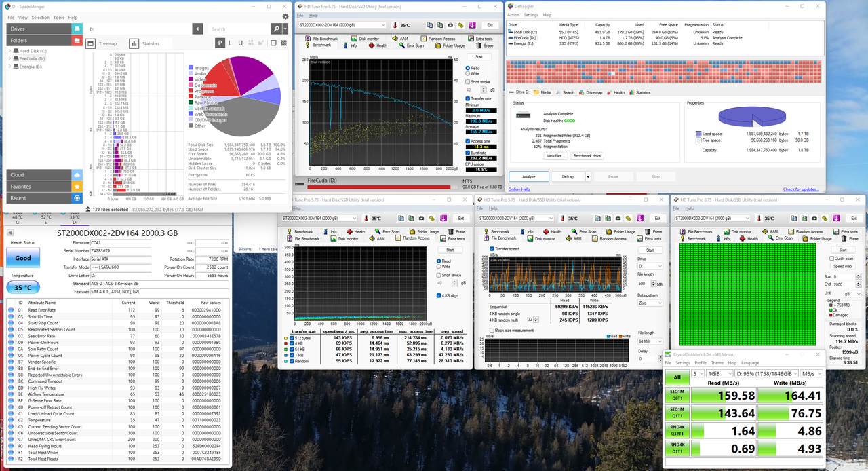Enable Block size measurement checkbox
This screenshot has height=471, width=868.
pos(492,330)
